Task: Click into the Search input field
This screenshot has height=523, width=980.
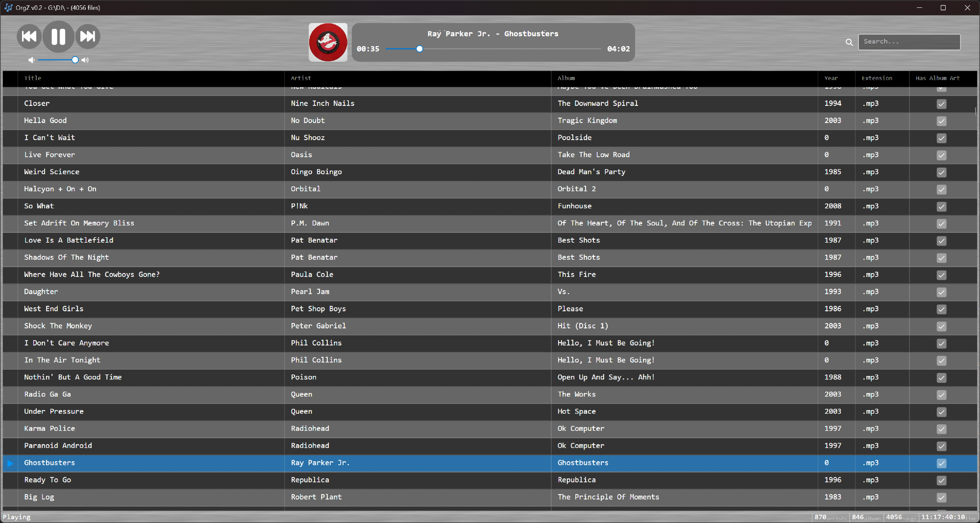Action: (x=909, y=42)
